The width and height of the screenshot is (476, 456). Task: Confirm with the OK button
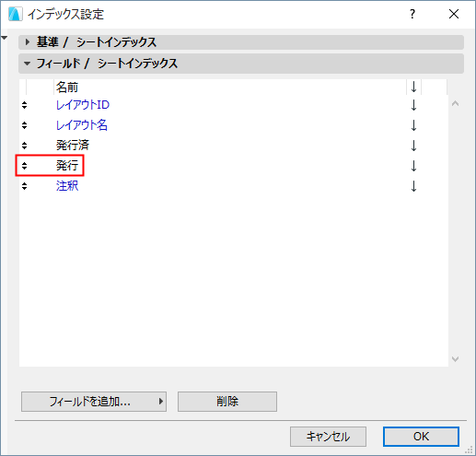pos(421,437)
